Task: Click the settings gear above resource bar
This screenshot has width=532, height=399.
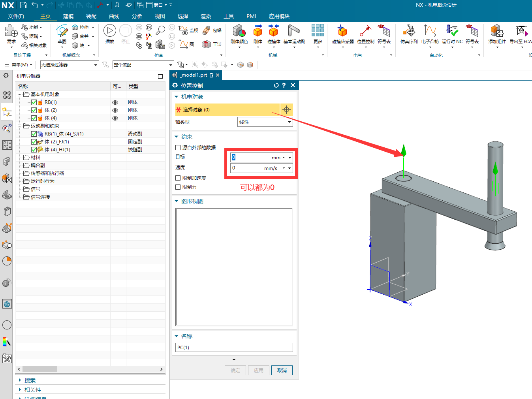Action: click(x=6, y=75)
